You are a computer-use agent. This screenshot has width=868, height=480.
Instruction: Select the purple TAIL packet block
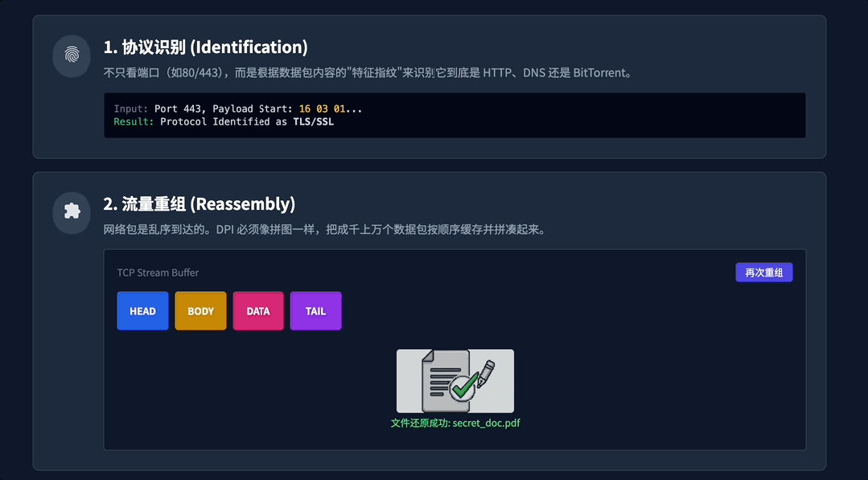pos(315,311)
